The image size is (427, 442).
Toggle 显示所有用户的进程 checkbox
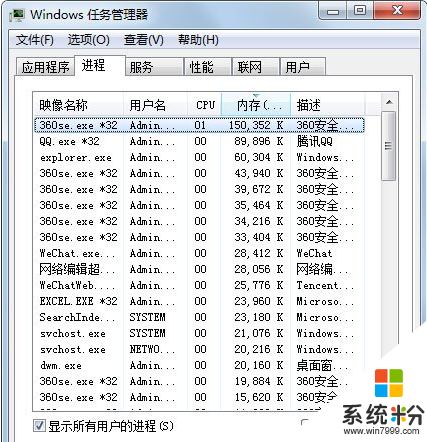click(39, 426)
